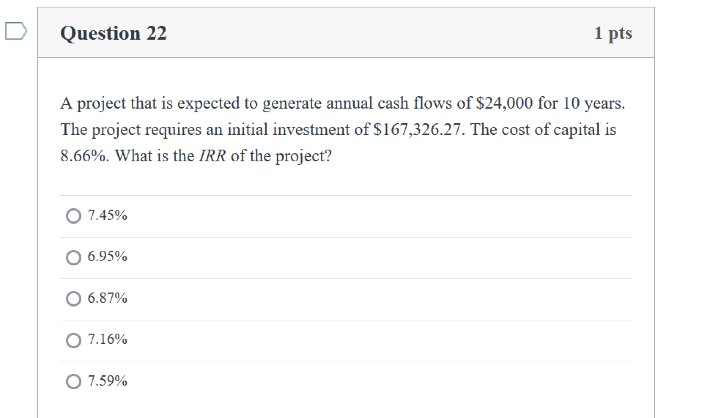Flag Question 22 with the bookmark icon
Screen dimensions: 716x418
14,32
